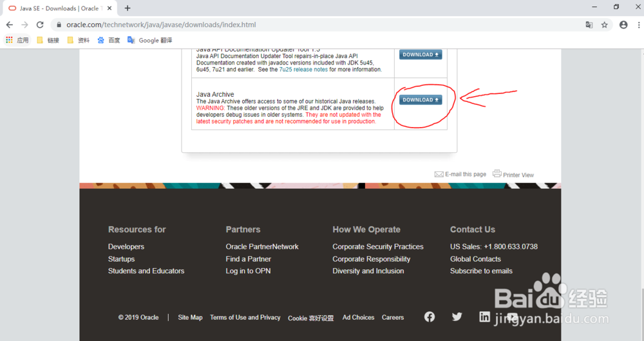Viewport: 644px width, 341px height.
Task: Open the Chrome three-dot menu
Action: point(639,24)
